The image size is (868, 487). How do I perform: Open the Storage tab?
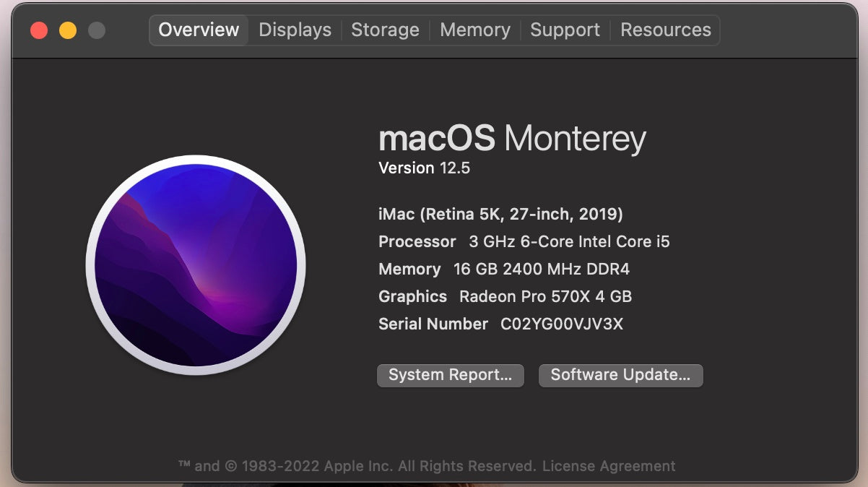[385, 30]
